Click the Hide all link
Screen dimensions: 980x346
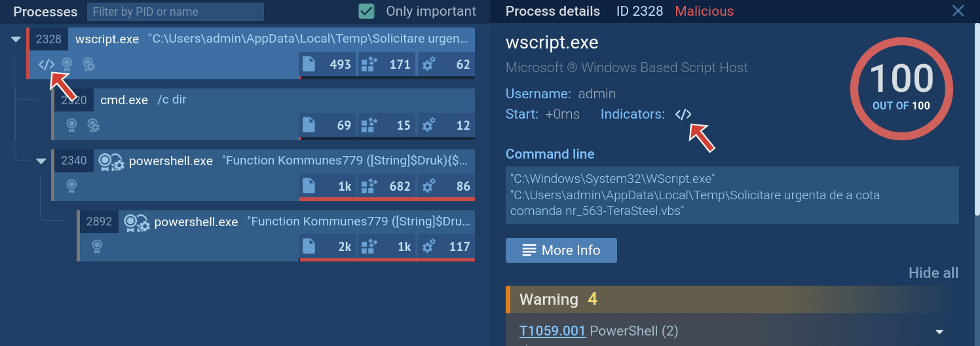933,273
